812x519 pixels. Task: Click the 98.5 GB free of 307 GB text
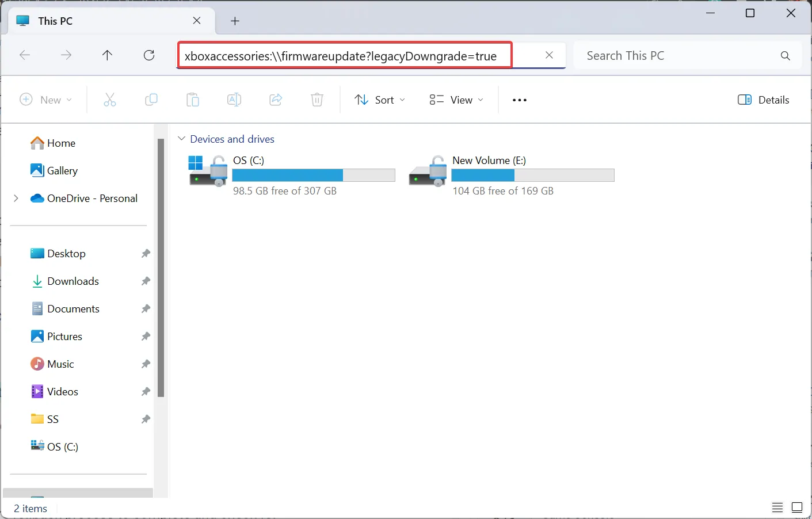[x=285, y=191]
